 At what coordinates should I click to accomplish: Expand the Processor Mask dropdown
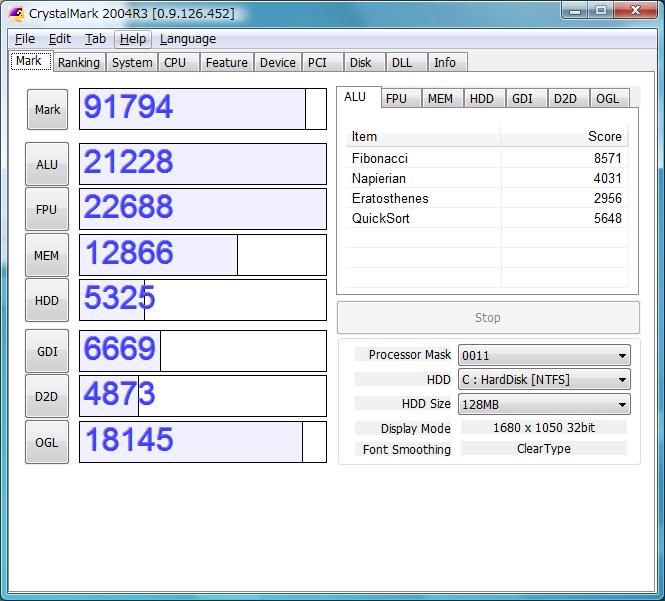(x=544, y=355)
